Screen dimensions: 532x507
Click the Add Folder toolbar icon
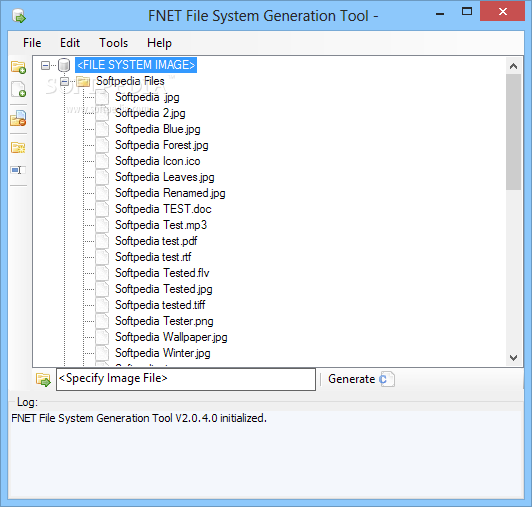[18, 67]
